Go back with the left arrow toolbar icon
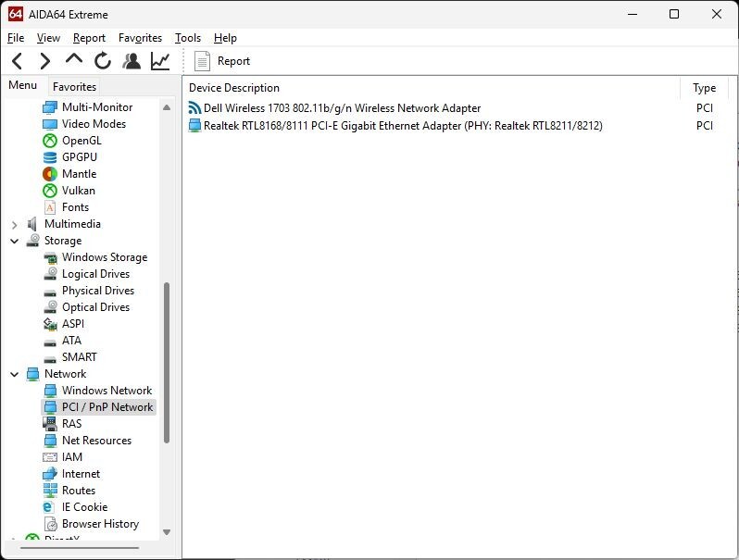739x560 pixels. [18, 61]
